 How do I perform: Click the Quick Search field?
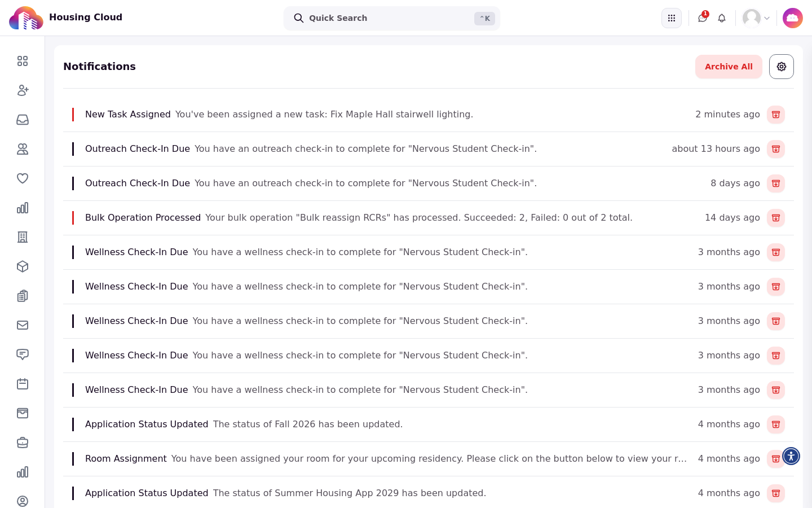(x=392, y=18)
